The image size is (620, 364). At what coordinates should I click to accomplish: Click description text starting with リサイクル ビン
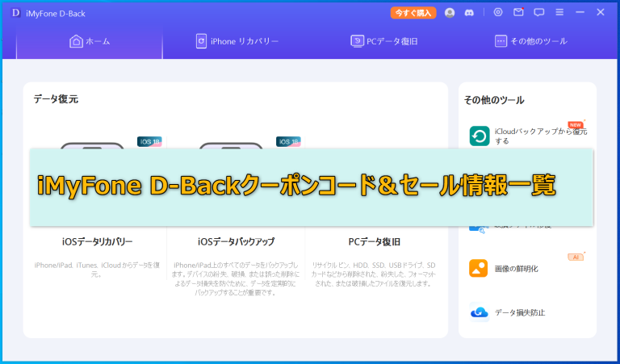(x=374, y=274)
